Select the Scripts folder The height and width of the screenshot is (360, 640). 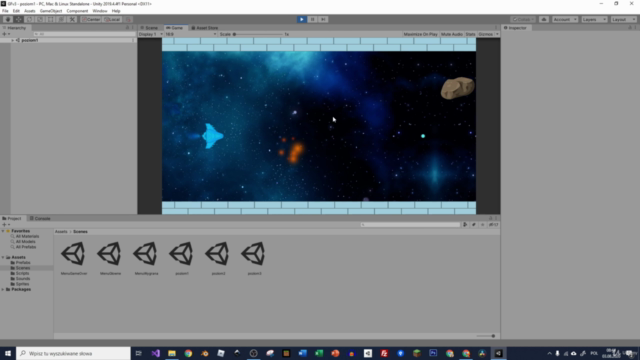click(x=22, y=273)
